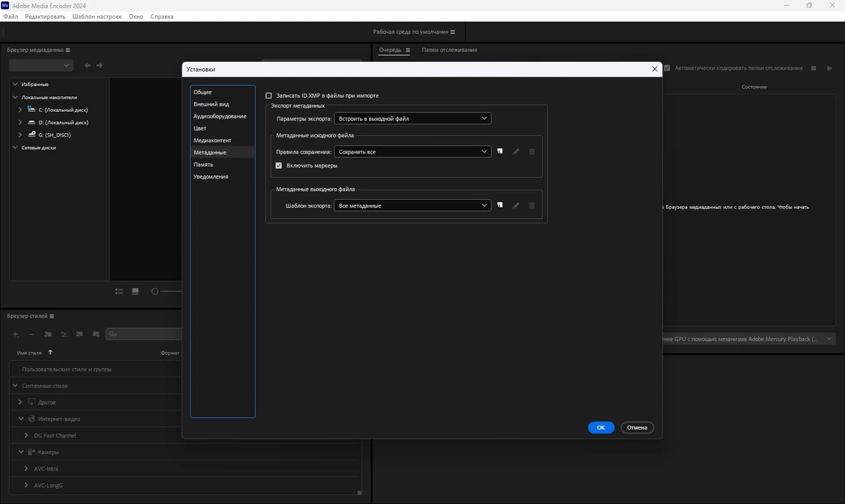Viewport: 845px width, 504px height.
Task: Collapse the Избранные tree section
Action: pyautogui.click(x=15, y=84)
